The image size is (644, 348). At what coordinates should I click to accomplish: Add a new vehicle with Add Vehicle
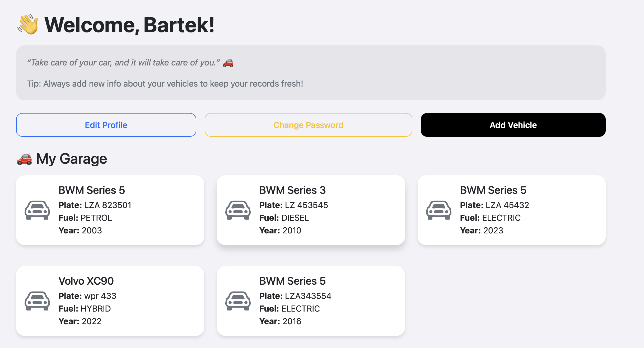(x=513, y=125)
